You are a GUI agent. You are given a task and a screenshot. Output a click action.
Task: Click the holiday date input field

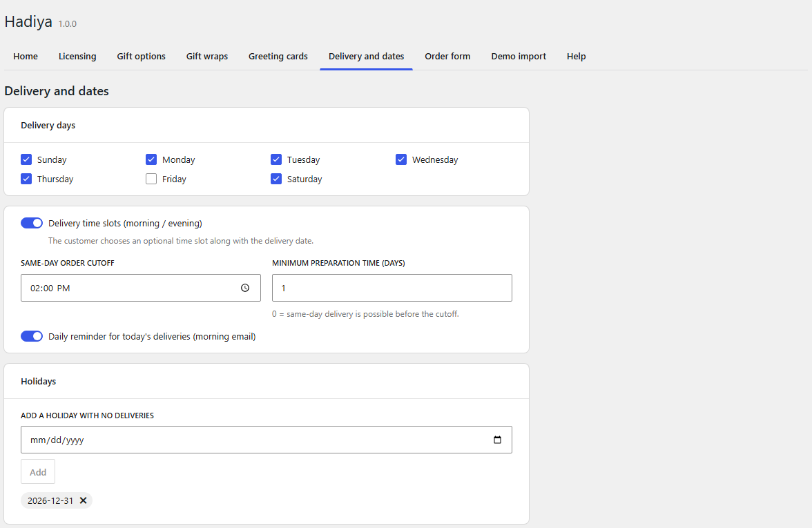(267, 440)
